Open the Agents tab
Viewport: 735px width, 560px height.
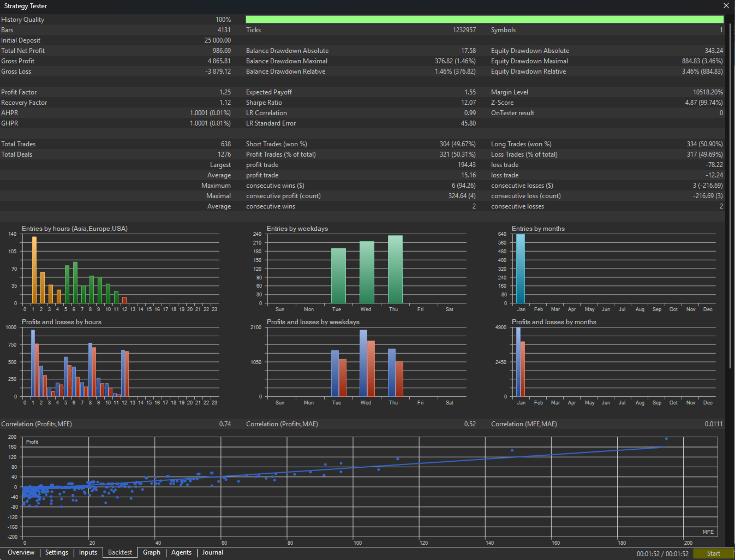[x=181, y=552]
